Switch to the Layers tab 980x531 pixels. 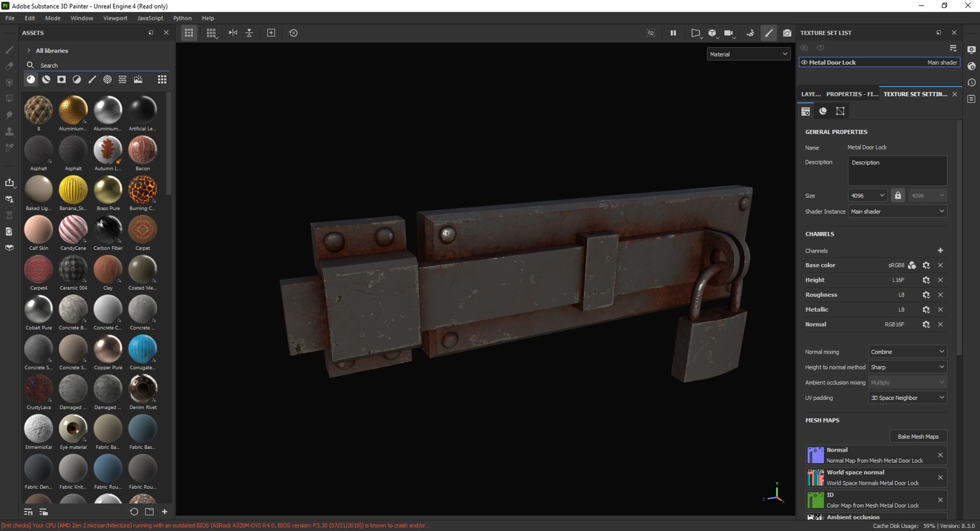pyautogui.click(x=811, y=94)
